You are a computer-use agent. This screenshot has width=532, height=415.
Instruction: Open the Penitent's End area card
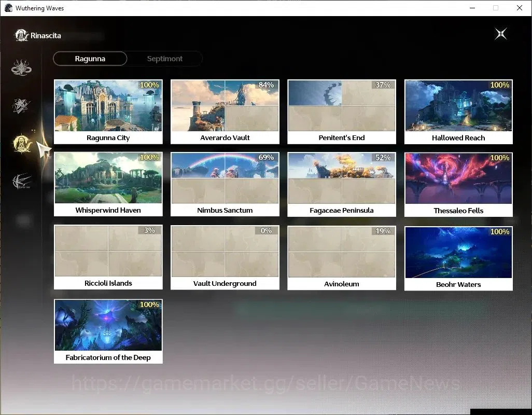pos(342,112)
